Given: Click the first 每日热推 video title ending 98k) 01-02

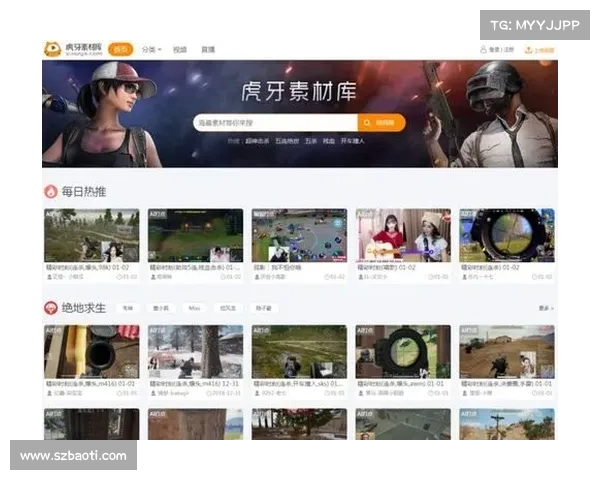Looking at the screenshot, I should pyautogui.click(x=88, y=267).
